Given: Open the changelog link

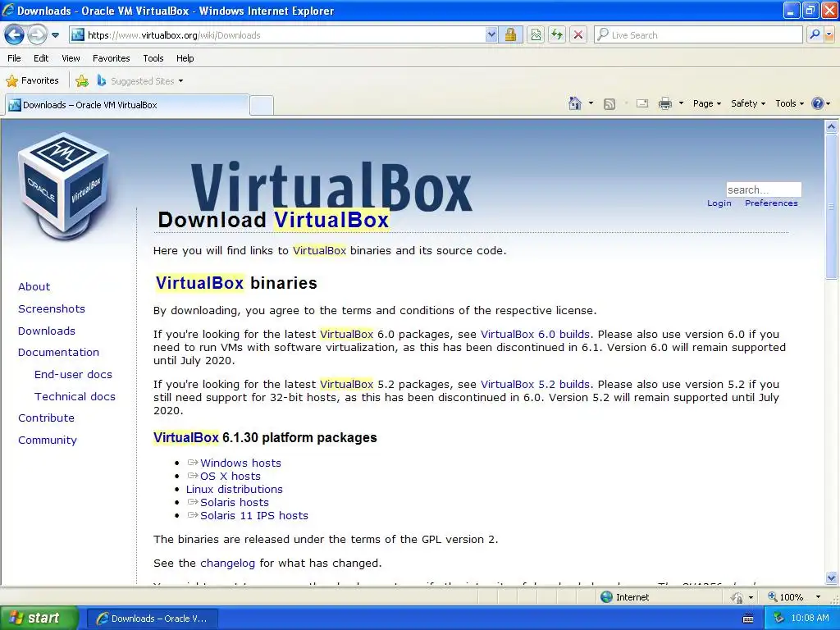Looking at the screenshot, I should [228, 563].
